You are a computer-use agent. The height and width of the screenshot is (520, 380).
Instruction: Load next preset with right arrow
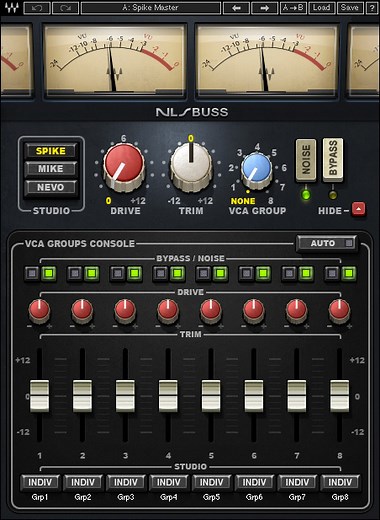click(265, 8)
